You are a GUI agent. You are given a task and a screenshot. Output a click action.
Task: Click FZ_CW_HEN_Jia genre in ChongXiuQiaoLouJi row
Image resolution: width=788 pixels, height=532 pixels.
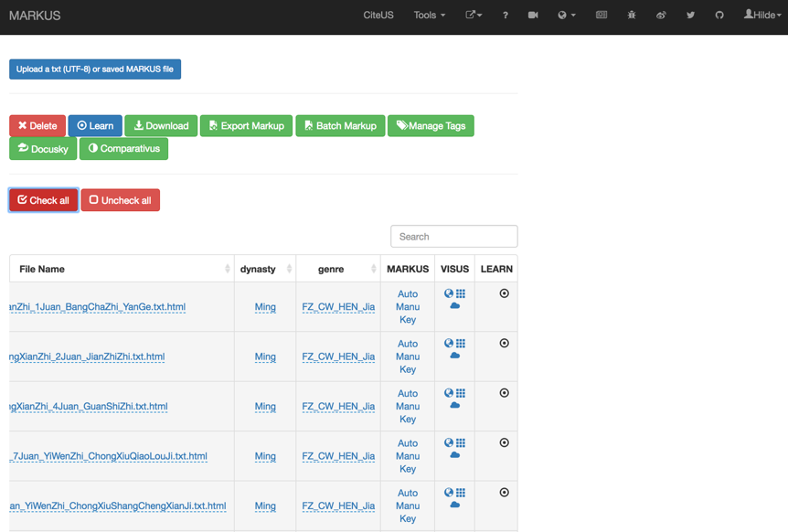(338, 456)
